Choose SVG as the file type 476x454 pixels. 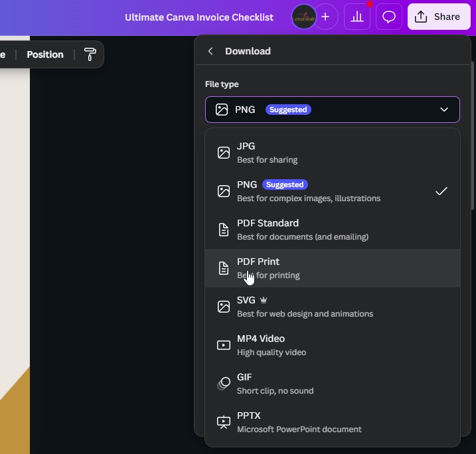[x=332, y=307]
